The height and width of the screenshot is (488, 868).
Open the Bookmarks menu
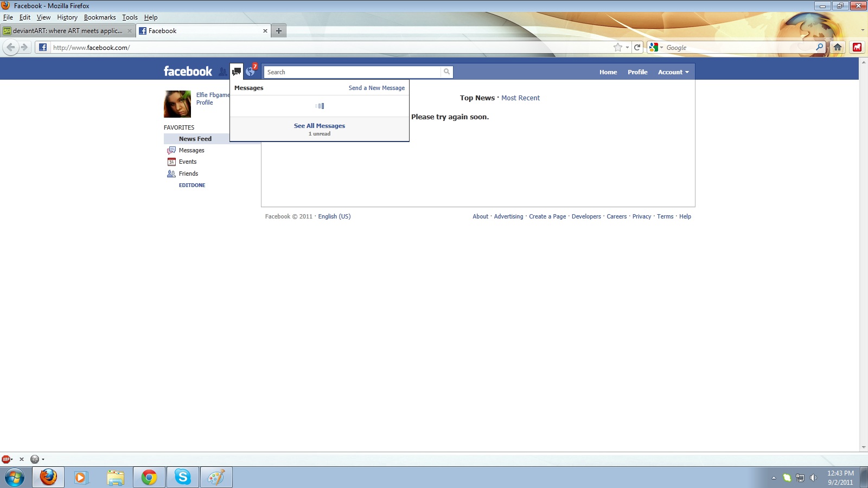100,17
